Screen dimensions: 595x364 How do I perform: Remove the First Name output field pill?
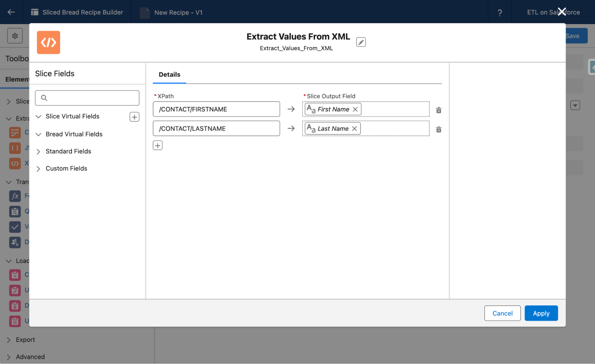pos(355,109)
